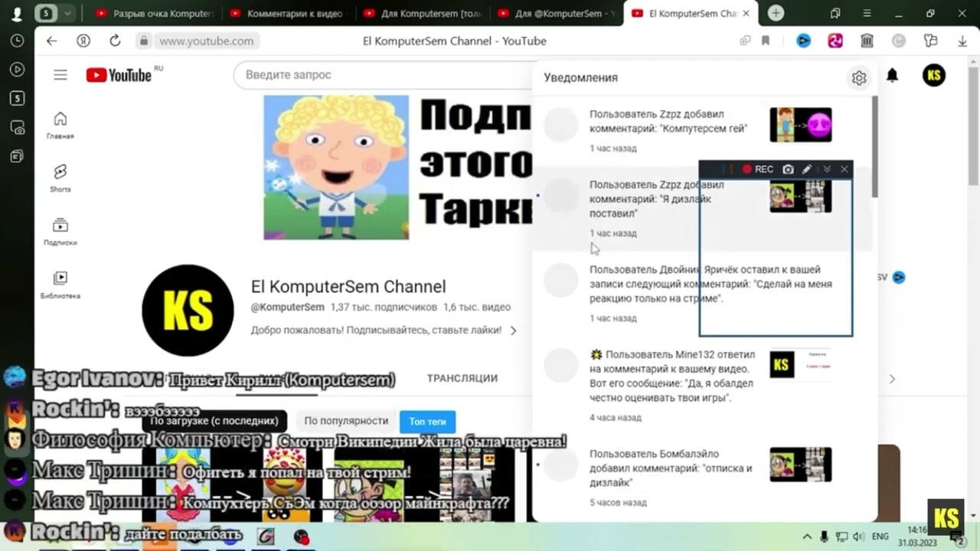
Task: Switch to tab Разрыв очка Komputers
Action: 154,14
